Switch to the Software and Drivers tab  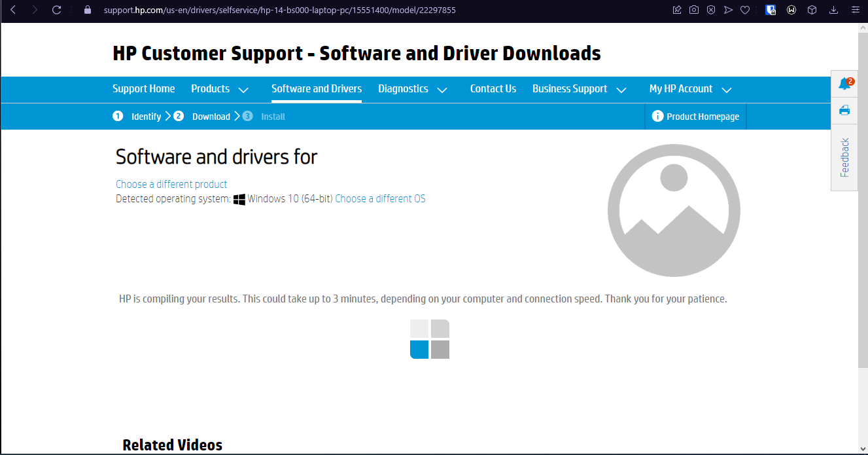[316, 89]
